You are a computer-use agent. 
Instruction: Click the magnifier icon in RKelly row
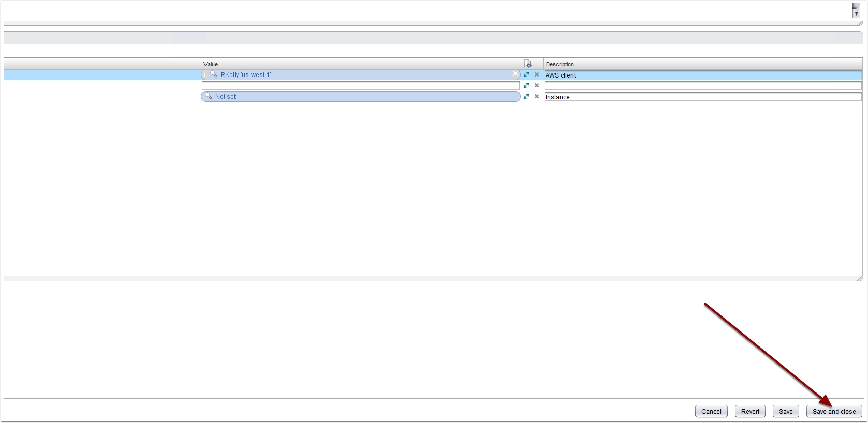pos(214,74)
